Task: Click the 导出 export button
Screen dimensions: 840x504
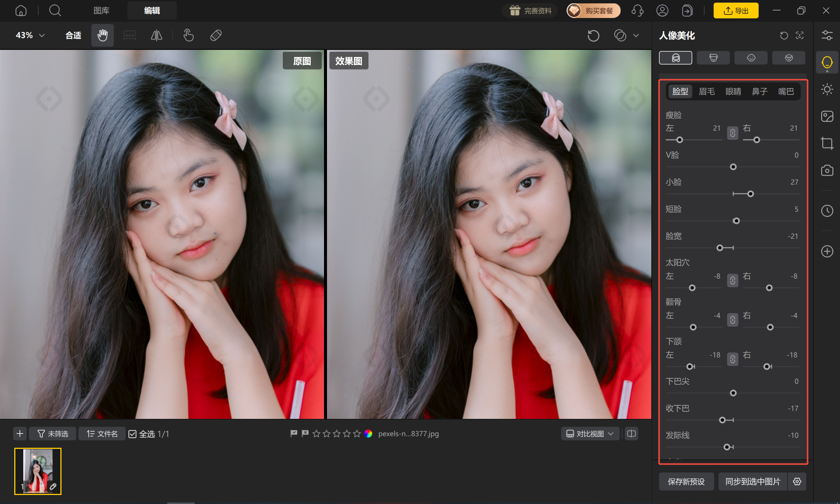Action: point(736,10)
